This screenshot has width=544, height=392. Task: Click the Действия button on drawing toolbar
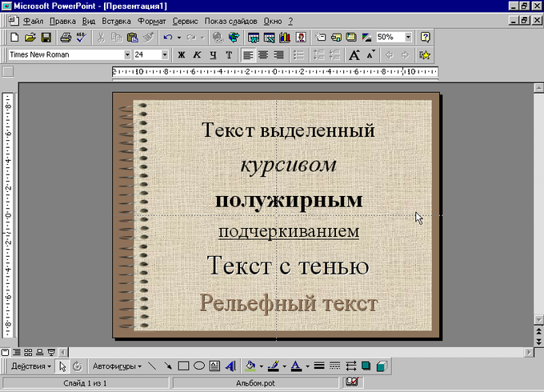point(31,366)
